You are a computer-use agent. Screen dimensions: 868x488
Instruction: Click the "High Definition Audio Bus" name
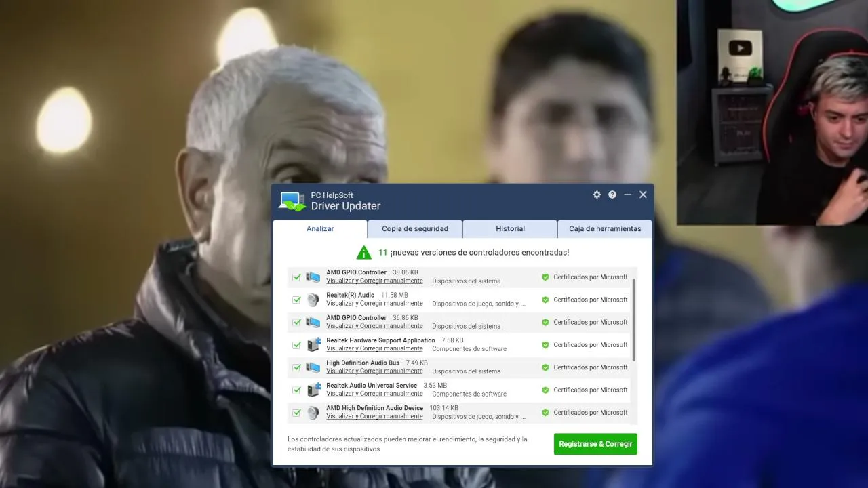point(363,363)
